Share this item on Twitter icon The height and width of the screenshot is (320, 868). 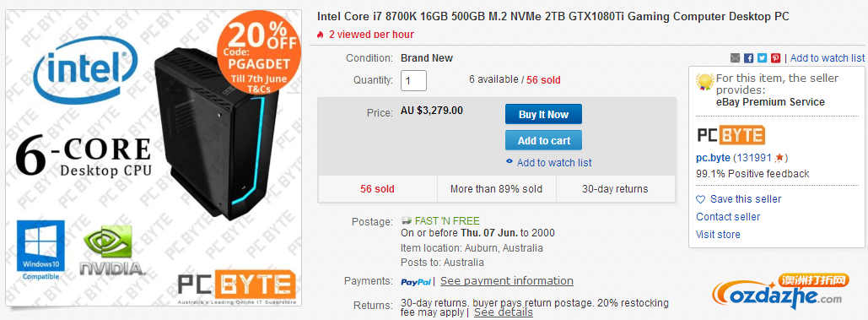763,58
